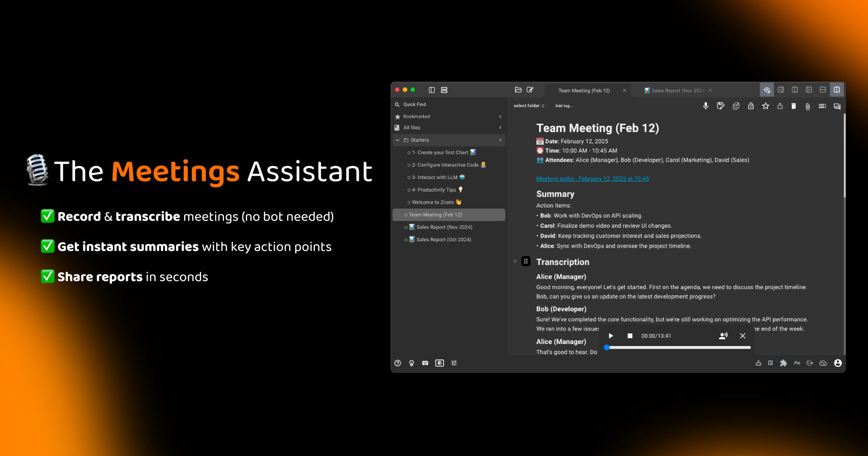Copy note using the duplicate icon
This screenshot has height=456, width=868.
(736, 106)
